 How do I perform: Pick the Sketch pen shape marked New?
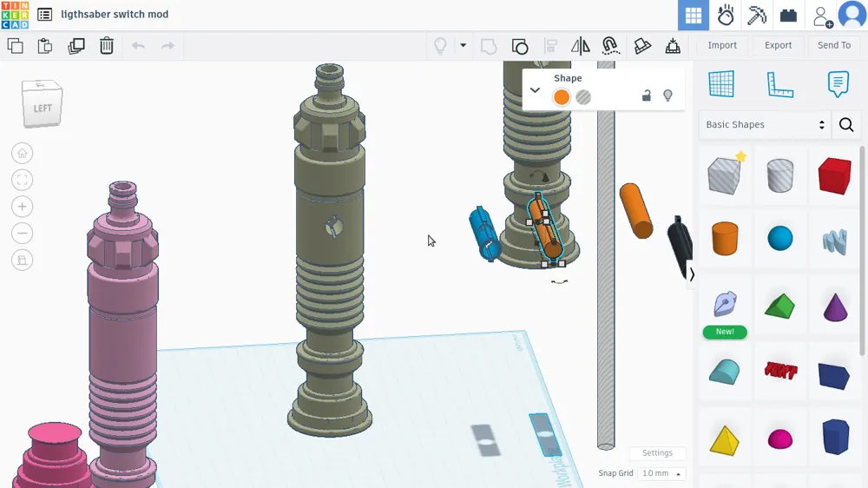click(x=725, y=304)
